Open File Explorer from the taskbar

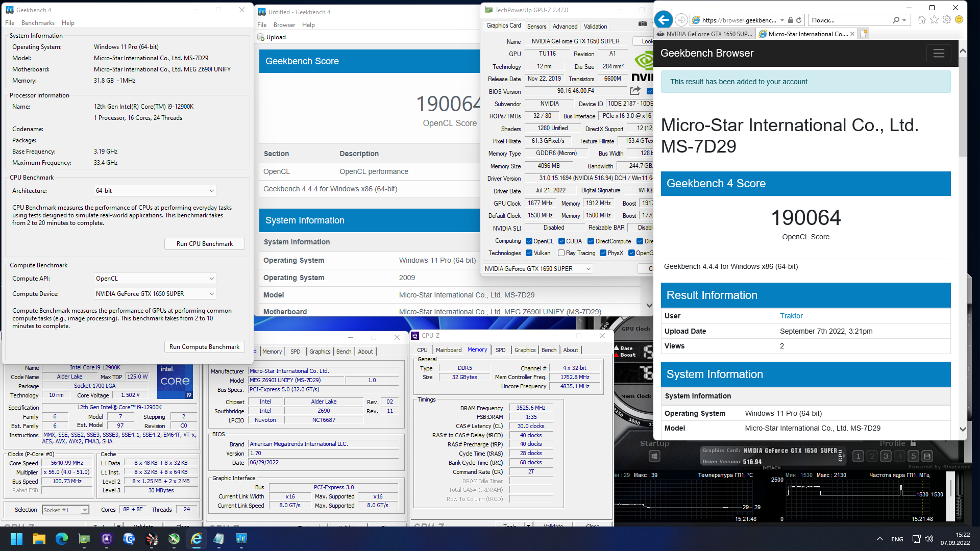[x=39, y=539]
